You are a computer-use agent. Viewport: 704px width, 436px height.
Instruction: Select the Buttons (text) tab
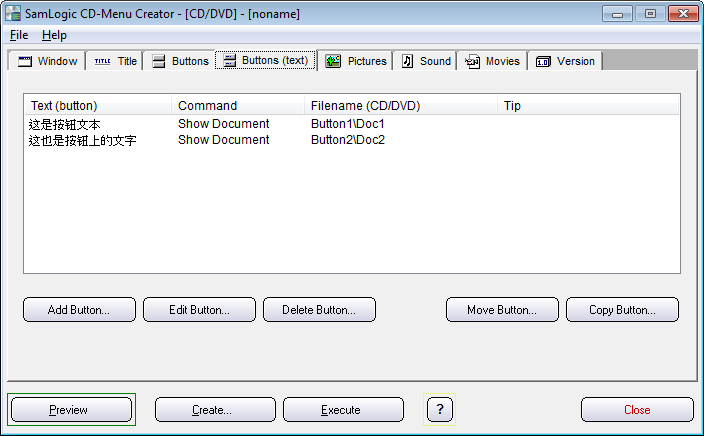click(x=266, y=60)
